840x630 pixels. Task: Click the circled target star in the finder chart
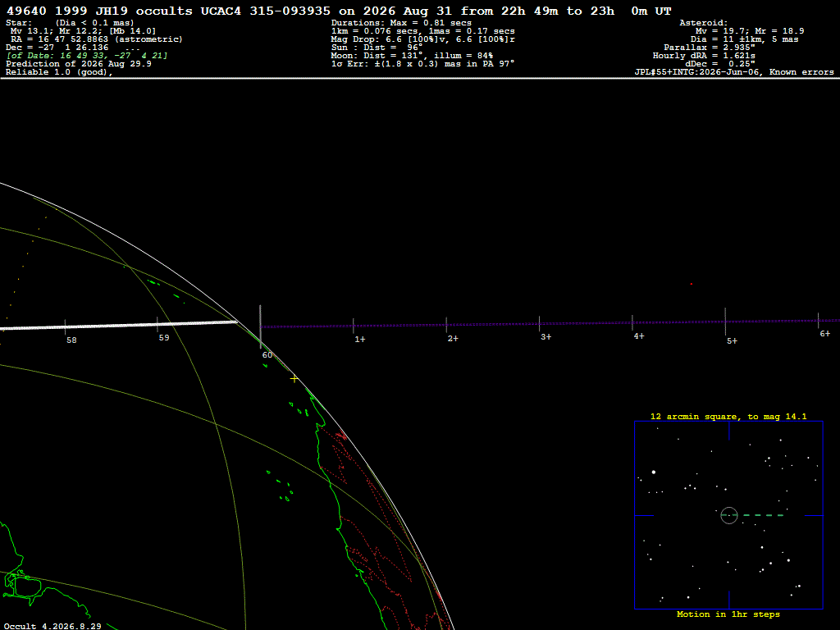click(729, 515)
